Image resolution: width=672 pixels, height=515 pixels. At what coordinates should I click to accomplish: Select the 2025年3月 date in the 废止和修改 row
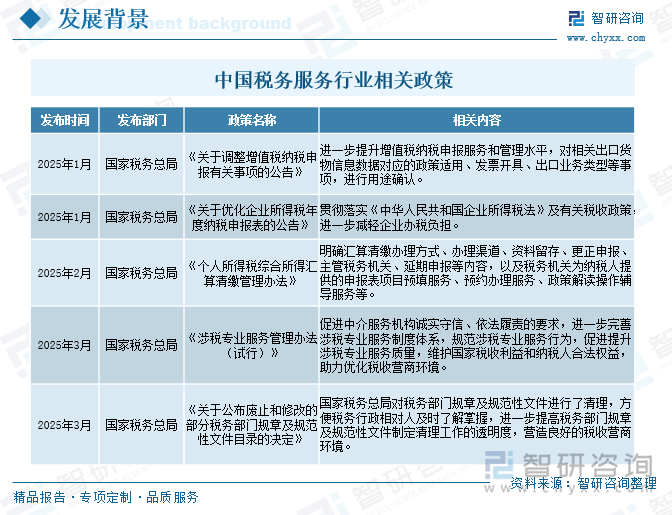64,425
